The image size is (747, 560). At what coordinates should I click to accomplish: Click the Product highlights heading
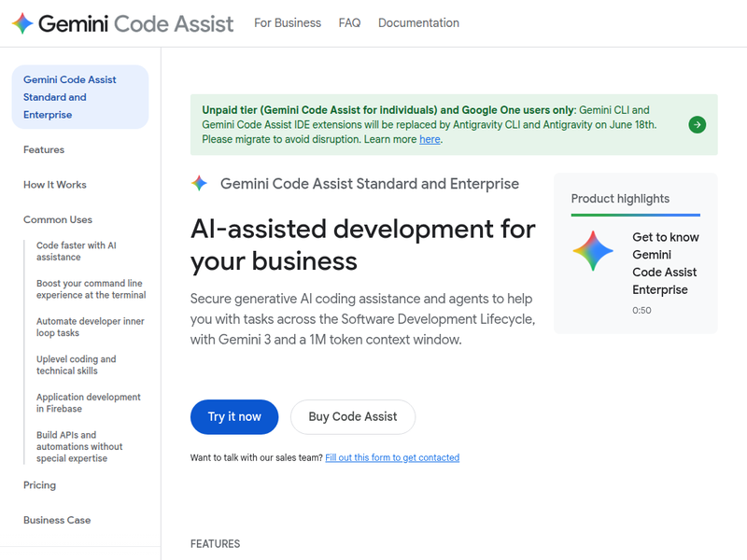(620, 199)
